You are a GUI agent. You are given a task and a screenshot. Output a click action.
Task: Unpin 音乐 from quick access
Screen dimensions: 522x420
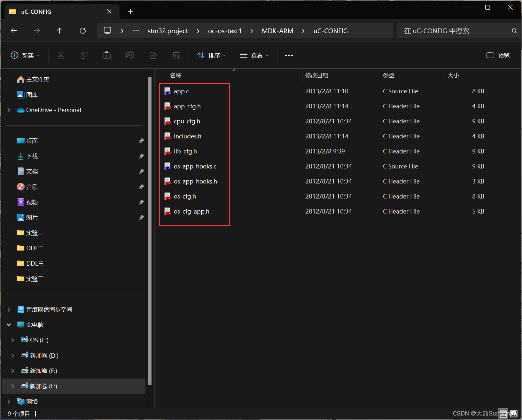[x=141, y=187]
